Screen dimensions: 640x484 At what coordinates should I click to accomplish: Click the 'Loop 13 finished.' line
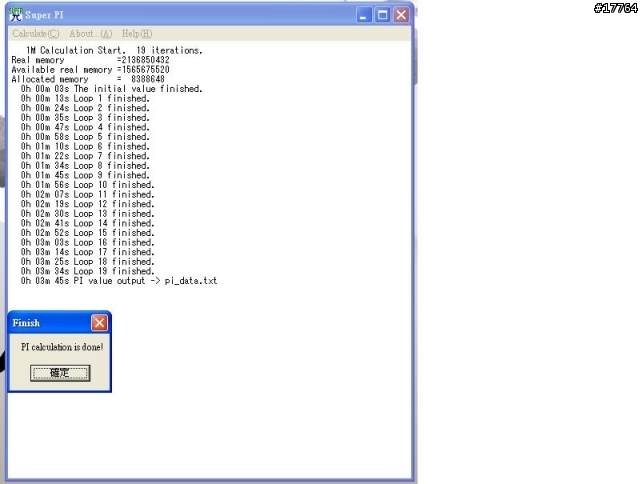[88, 213]
